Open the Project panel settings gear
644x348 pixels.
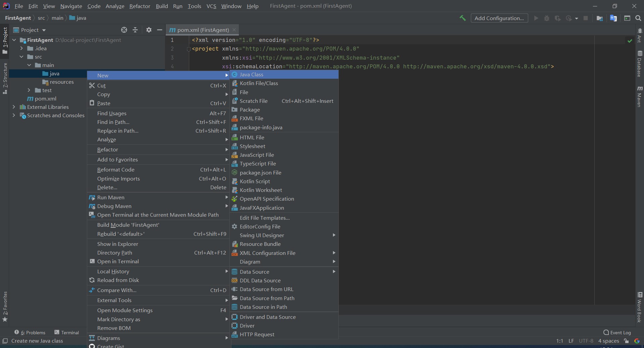click(x=149, y=30)
